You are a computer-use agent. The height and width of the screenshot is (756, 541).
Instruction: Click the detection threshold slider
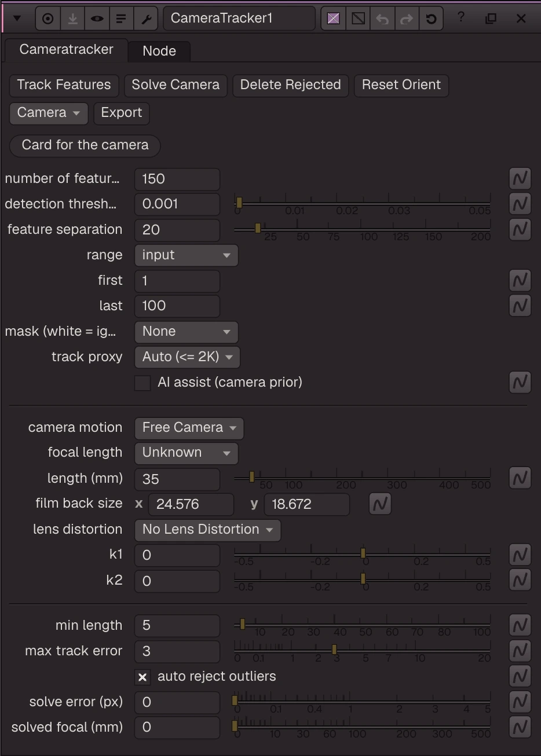363,203
